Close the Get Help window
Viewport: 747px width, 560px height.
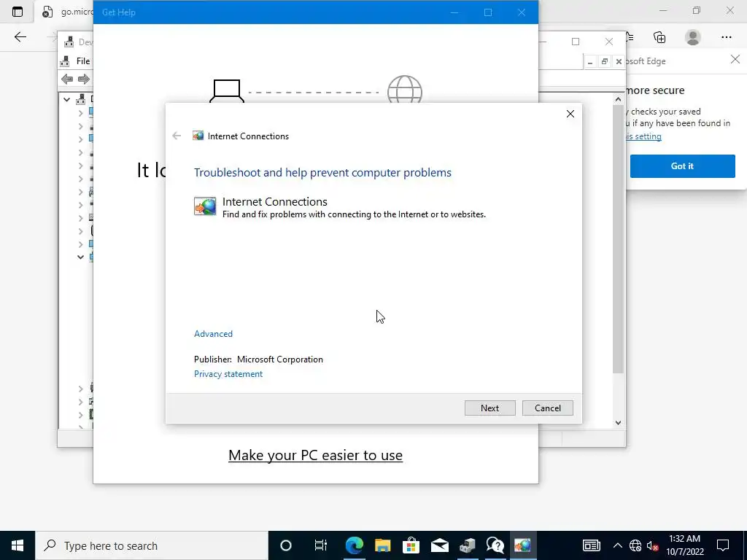pyautogui.click(x=522, y=12)
